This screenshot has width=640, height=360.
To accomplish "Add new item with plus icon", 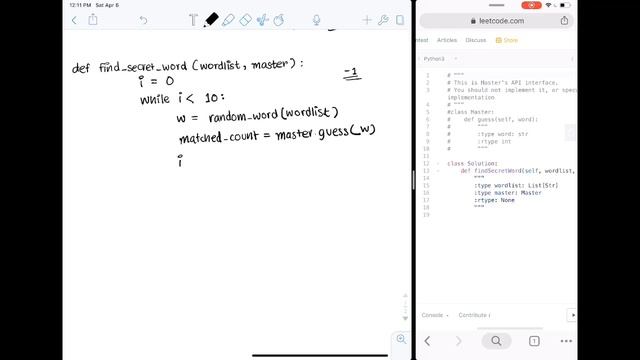I will (x=367, y=20).
